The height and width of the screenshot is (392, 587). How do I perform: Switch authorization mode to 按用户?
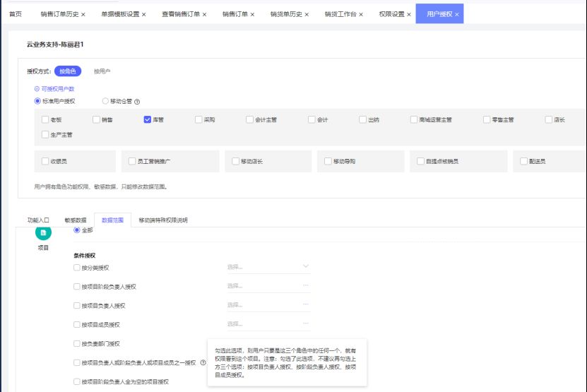[x=102, y=71]
